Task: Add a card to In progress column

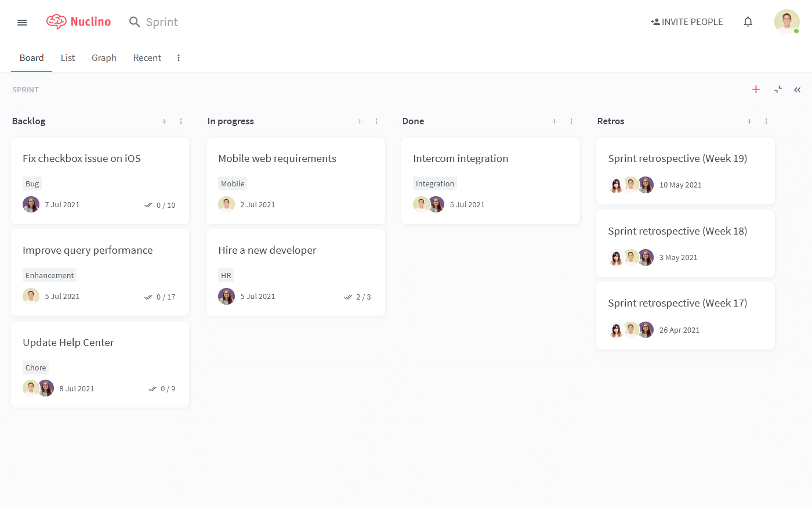Action: click(x=360, y=121)
